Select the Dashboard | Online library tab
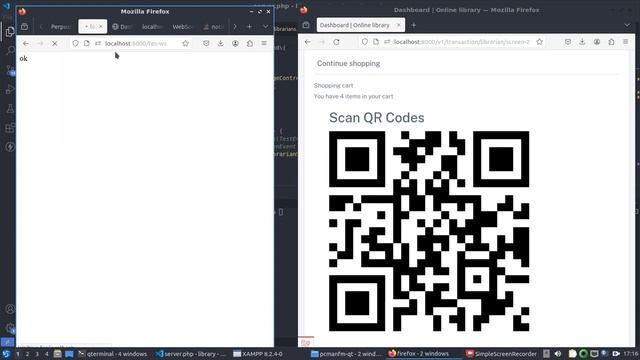The image size is (640, 360). tap(355, 25)
